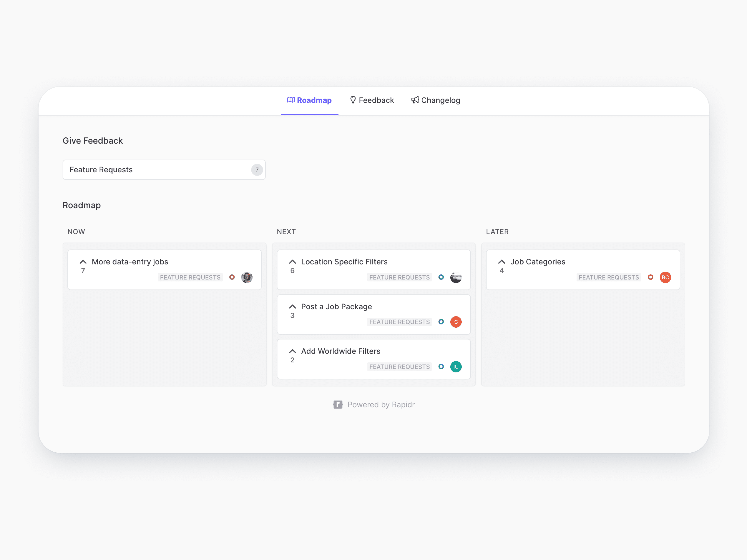Click the Rapidr logo in the footer
The width and height of the screenshot is (747, 560).
click(338, 404)
